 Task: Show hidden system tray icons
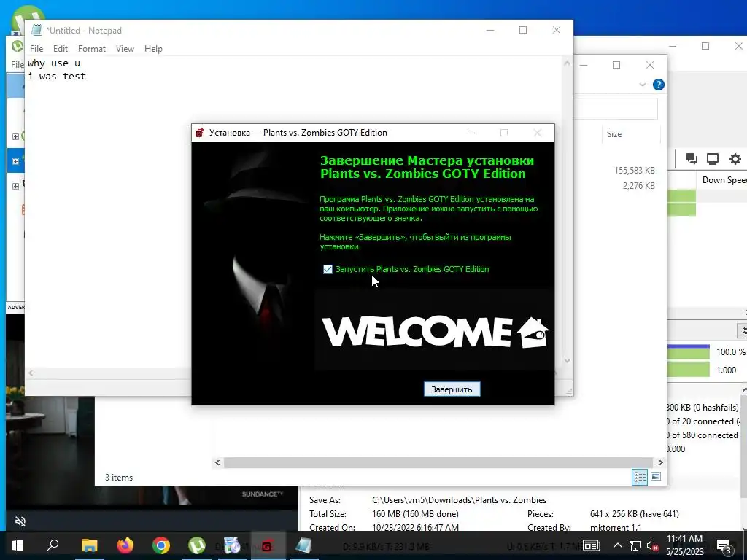(x=617, y=545)
